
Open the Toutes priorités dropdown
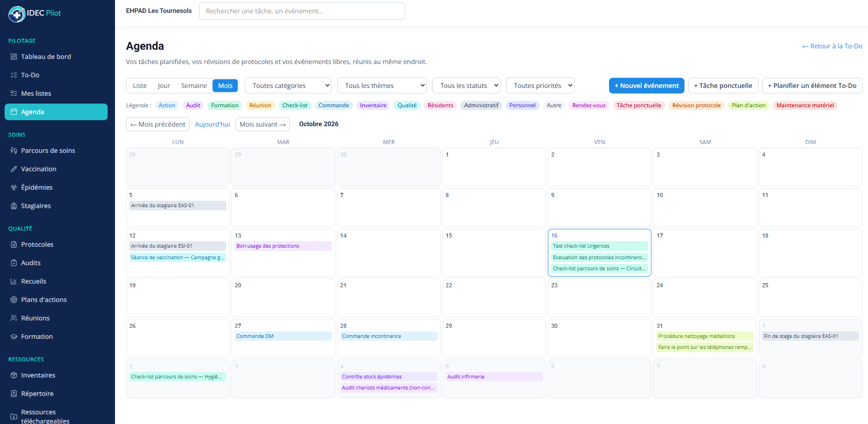[x=540, y=86]
